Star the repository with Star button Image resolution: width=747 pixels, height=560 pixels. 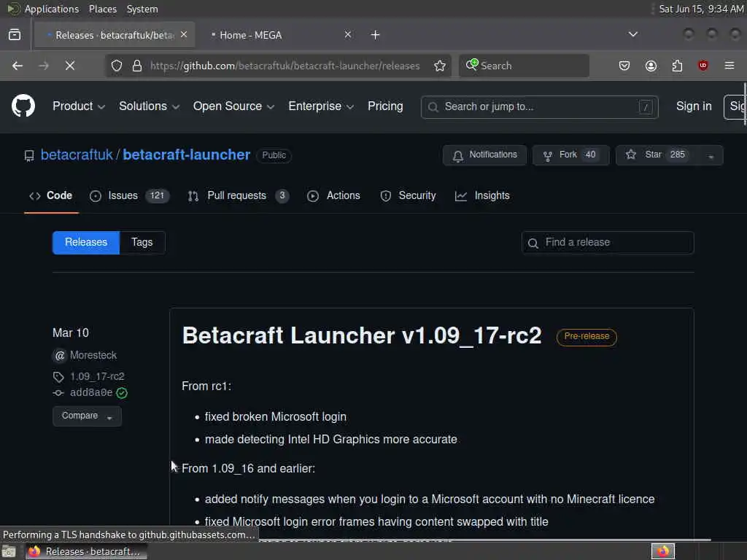[657, 155]
